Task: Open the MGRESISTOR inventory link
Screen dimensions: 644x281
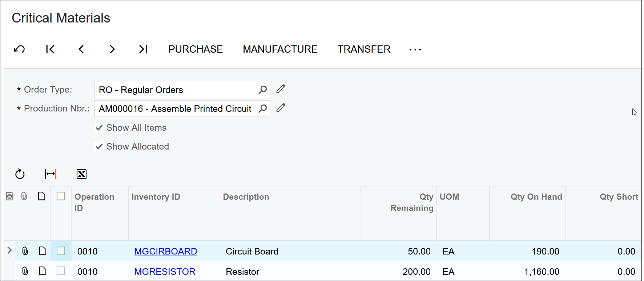Action: 165,272
